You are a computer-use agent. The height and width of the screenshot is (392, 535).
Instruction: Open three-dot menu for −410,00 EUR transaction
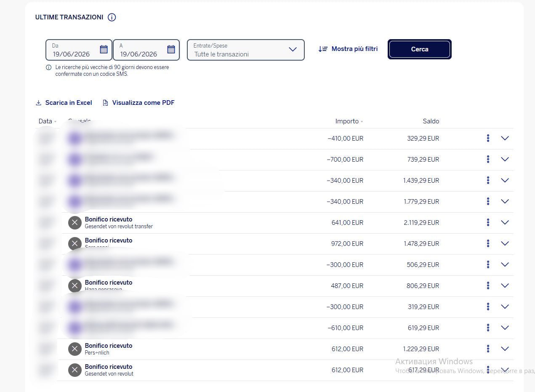(488, 138)
